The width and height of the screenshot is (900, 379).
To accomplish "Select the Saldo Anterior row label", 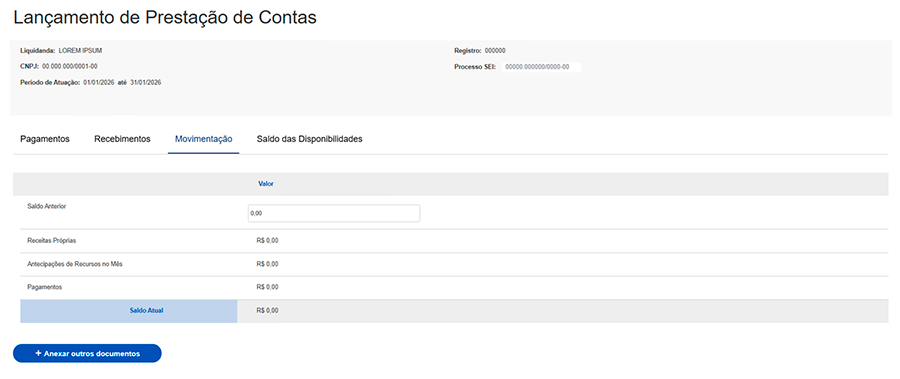I will point(46,206).
